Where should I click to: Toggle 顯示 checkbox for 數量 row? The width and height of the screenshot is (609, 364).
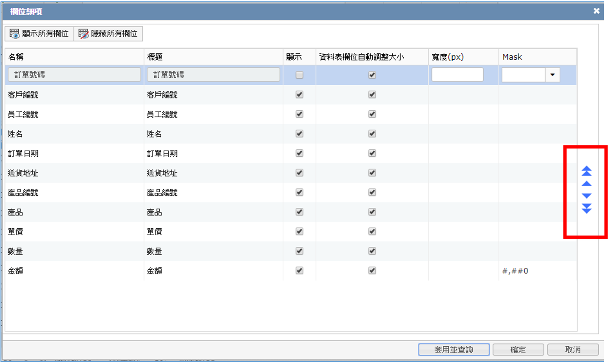(299, 251)
